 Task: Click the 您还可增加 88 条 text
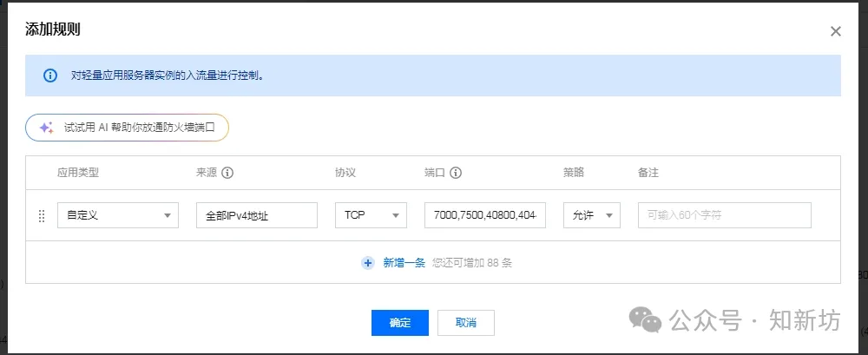tap(472, 263)
